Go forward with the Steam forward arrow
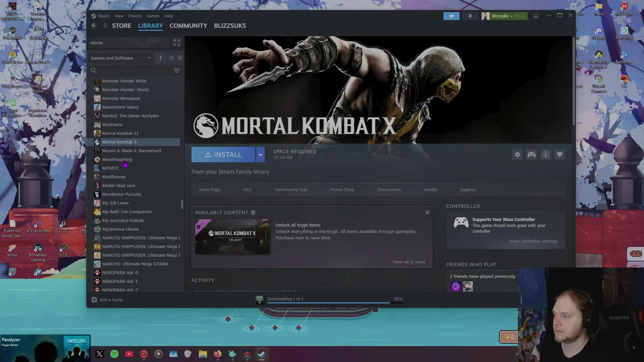 point(104,26)
